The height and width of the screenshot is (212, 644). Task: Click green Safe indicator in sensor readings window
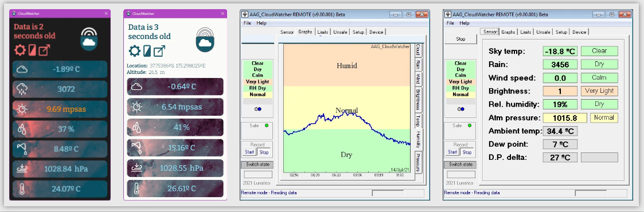point(470,126)
